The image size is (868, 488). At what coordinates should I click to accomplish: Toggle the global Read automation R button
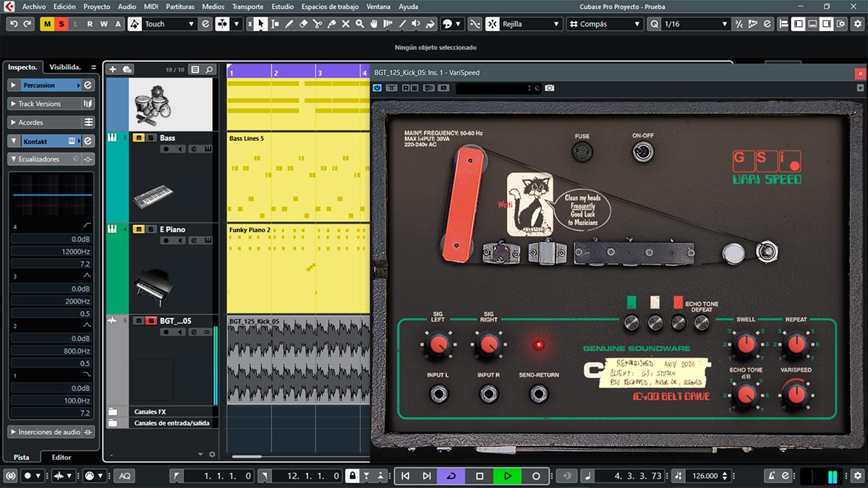[90, 24]
